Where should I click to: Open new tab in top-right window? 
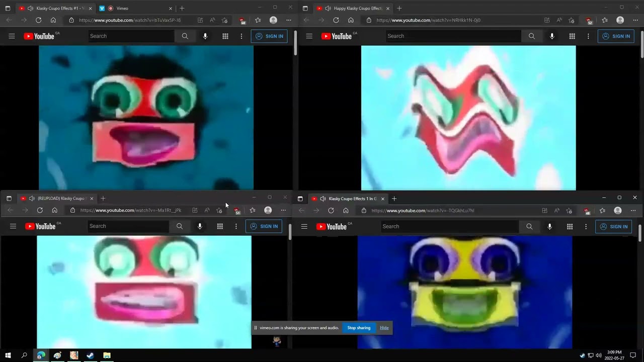399,8
